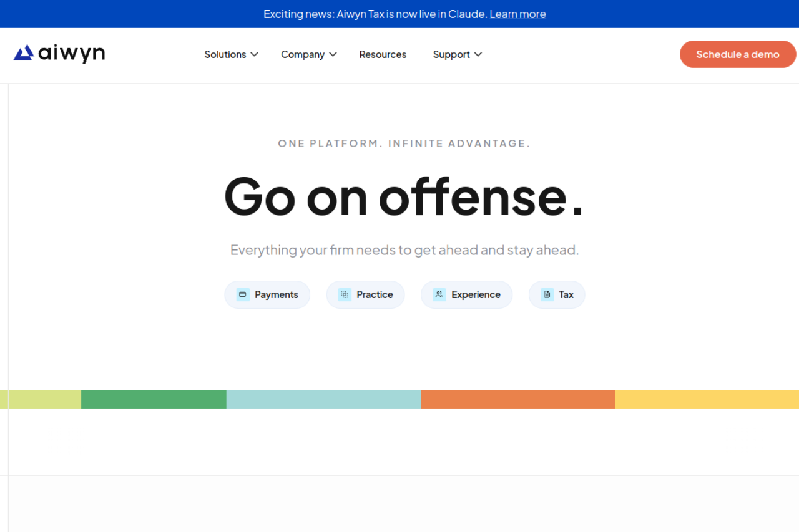Select the Experience pill label

click(476, 294)
